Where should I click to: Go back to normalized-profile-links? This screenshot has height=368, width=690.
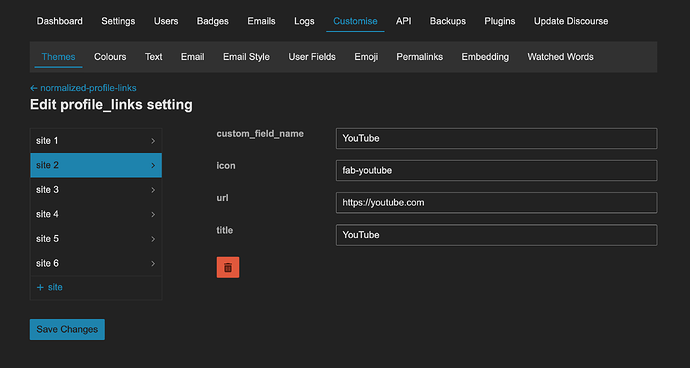83,88
